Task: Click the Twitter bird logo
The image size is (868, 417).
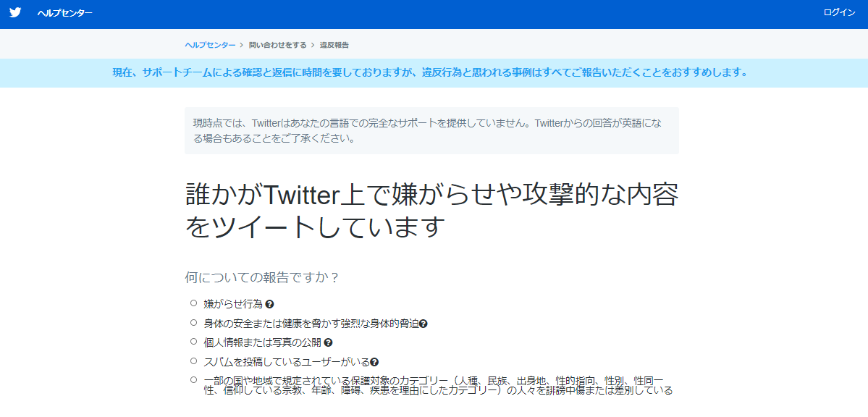Action: click(15, 13)
